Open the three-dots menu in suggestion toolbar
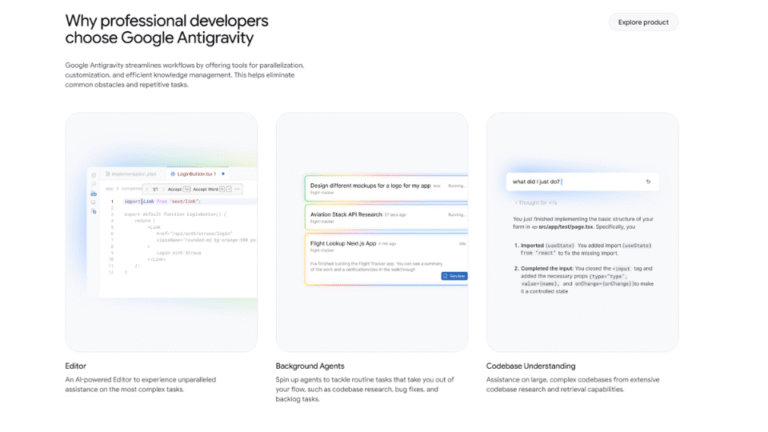Viewport: 768px width, 432px height. [x=238, y=189]
